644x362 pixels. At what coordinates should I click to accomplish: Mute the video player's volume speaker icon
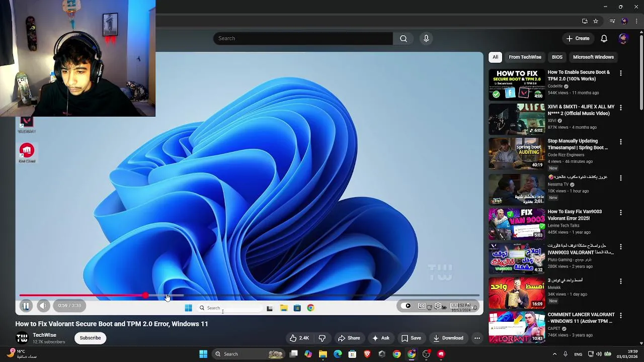pos(43,306)
